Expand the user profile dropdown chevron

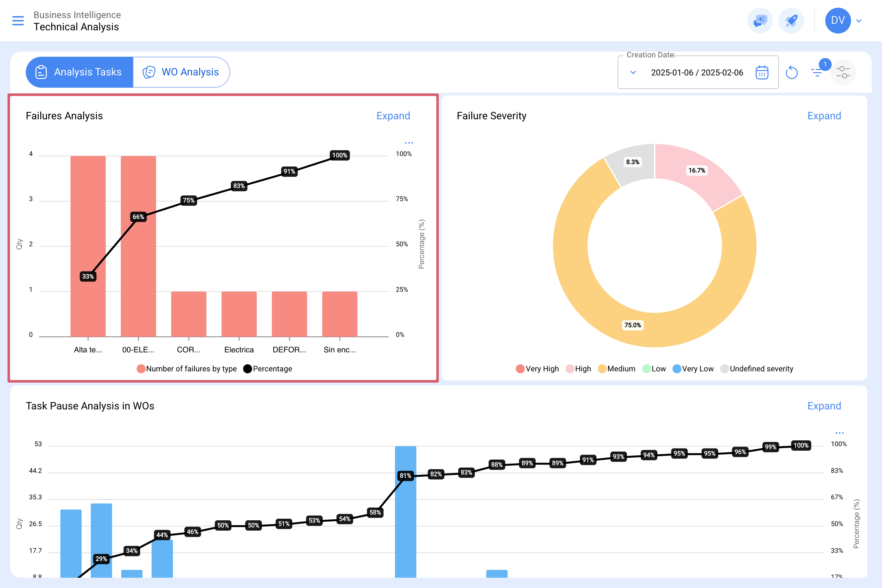(859, 21)
